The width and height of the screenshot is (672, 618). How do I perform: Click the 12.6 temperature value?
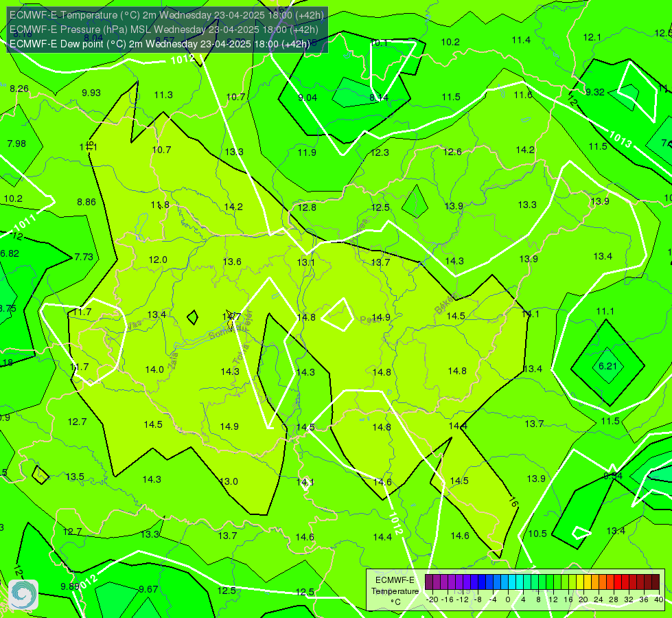coord(452,152)
